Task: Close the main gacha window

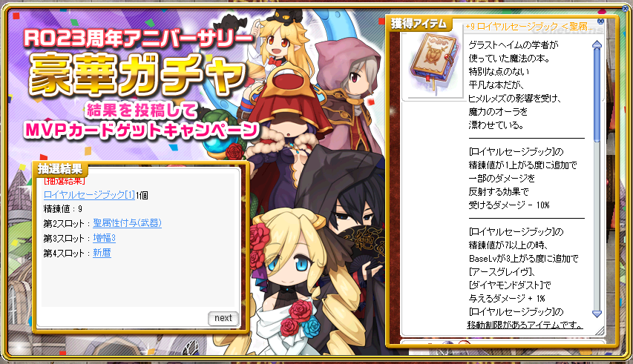Action: (x=626, y=8)
